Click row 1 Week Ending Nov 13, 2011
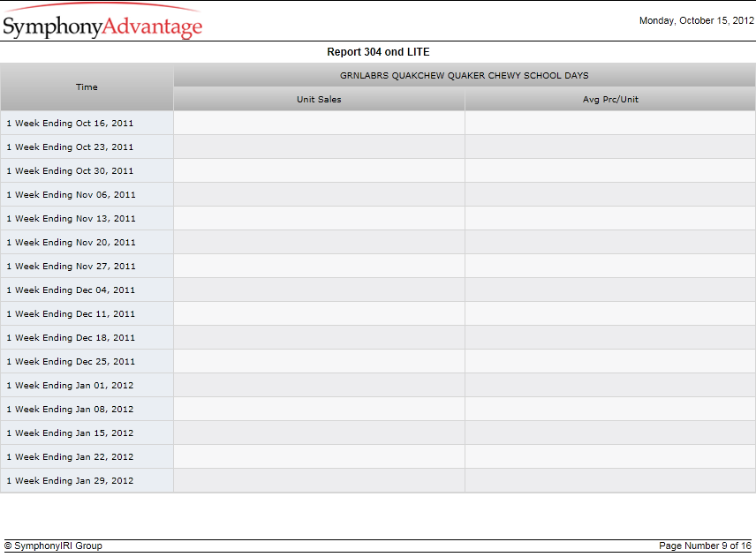The width and height of the screenshot is (756, 557). point(377,219)
